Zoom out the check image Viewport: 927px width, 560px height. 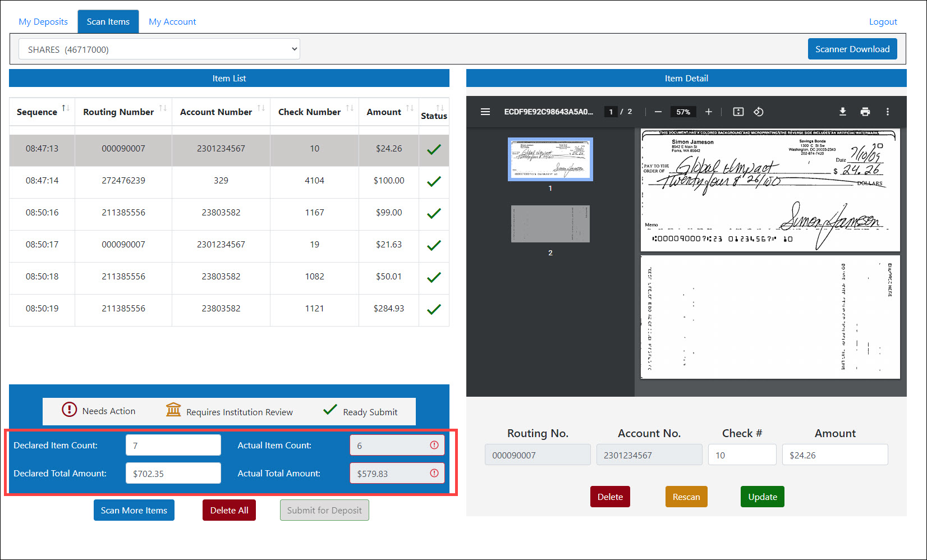click(x=658, y=112)
